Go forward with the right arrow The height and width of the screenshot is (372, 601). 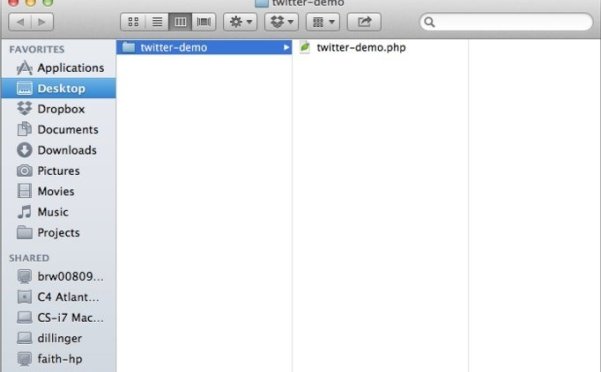(x=42, y=22)
